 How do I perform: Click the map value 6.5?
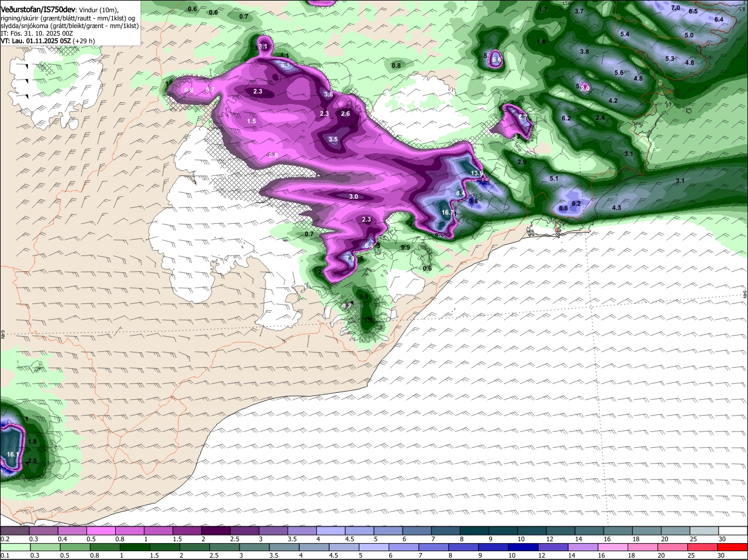tap(693, 12)
